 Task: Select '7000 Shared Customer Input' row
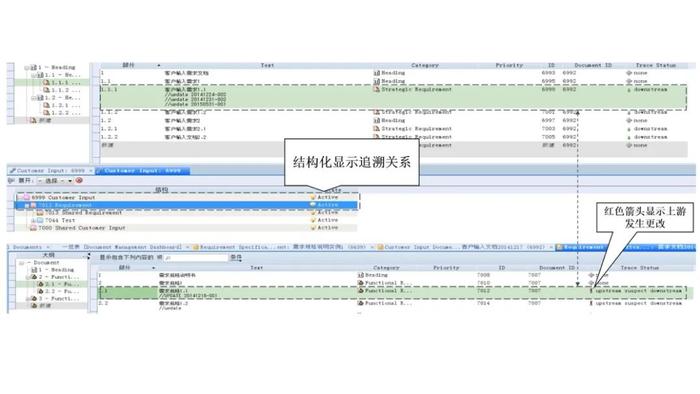pos(187,228)
